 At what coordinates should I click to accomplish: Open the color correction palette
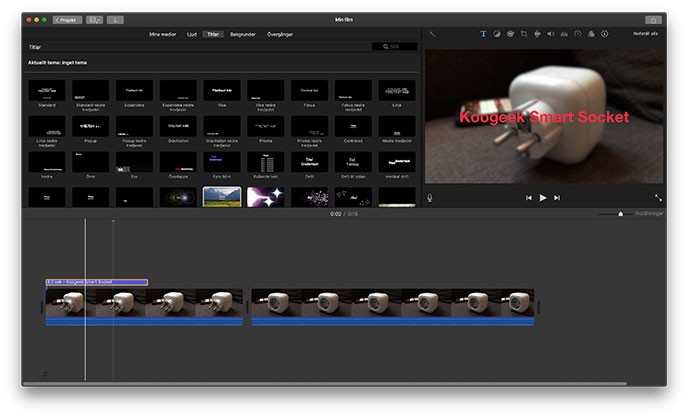(x=510, y=34)
